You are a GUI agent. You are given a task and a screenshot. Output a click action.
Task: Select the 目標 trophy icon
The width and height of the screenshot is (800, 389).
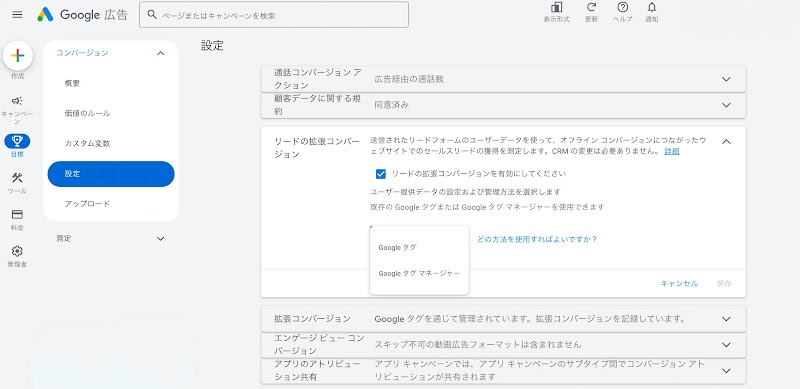(x=17, y=141)
